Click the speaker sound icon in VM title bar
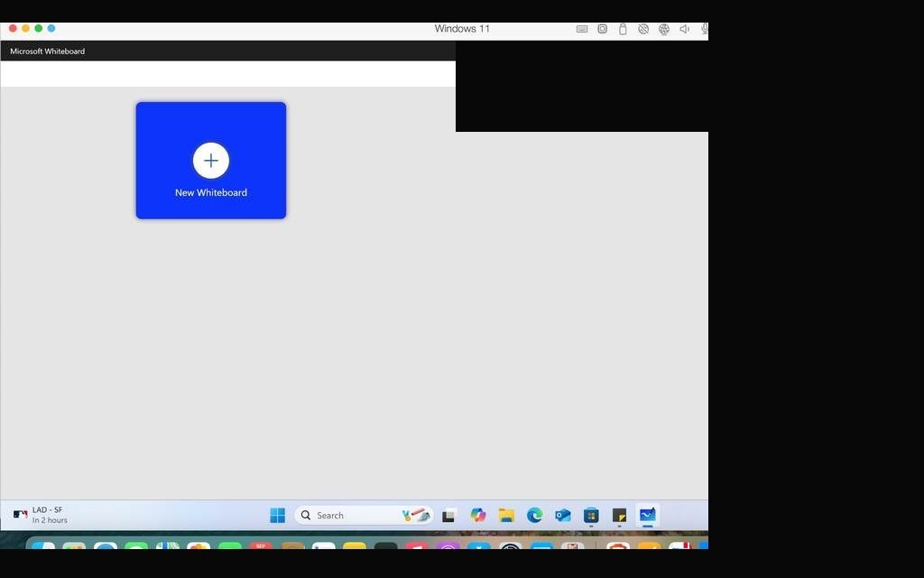The width and height of the screenshot is (924, 578). (684, 29)
